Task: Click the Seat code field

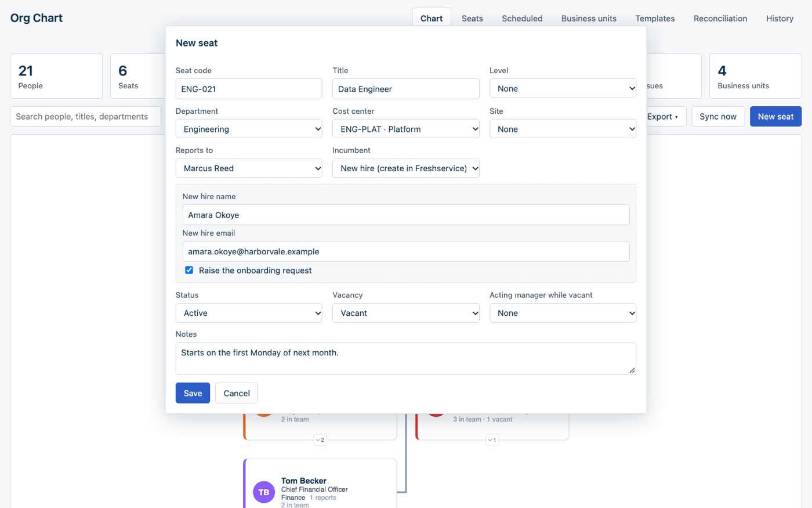Action: click(249, 89)
